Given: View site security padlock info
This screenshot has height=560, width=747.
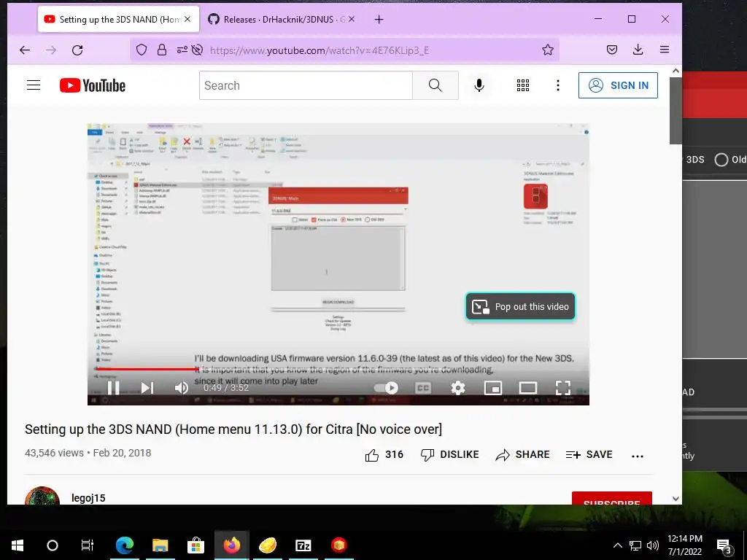Looking at the screenshot, I should (x=162, y=50).
